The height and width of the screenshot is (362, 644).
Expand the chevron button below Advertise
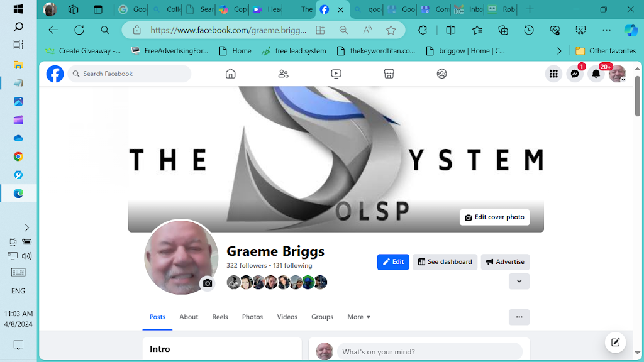519,282
